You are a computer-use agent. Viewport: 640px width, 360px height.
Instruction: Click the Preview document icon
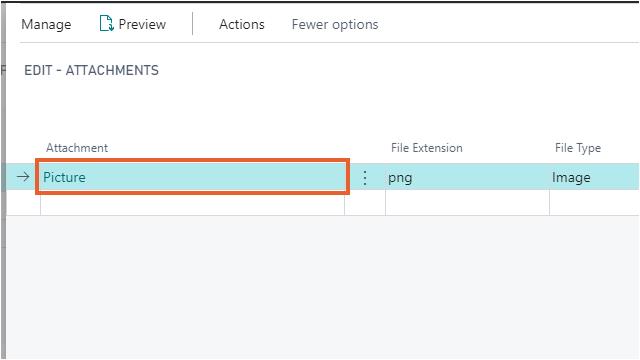[x=106, y=24]
